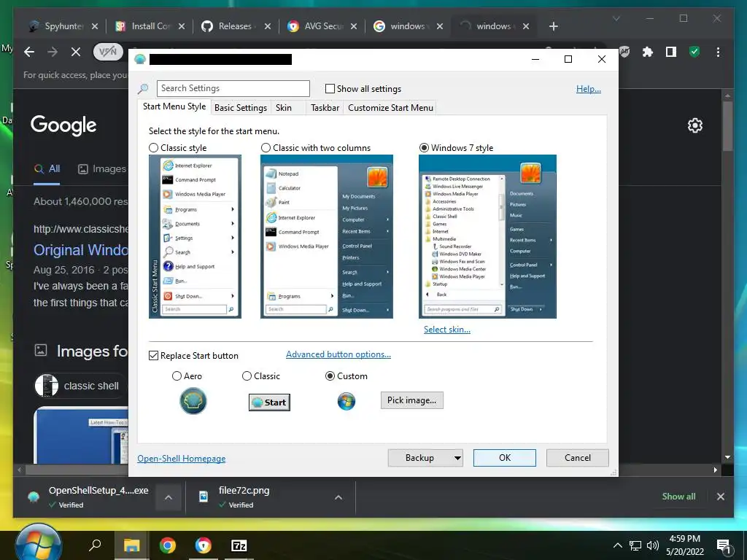Viewport: 747px width, 560px height.
Task: Click the Open-Shell icon in the dialog title bar
Action: (x=140, y=59)
